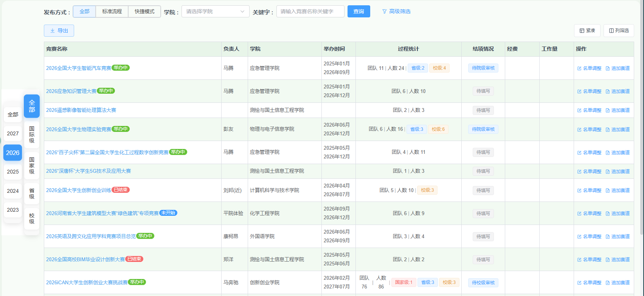Select year 2026 tab
Image resolution: width=644 pixels, height=296 pixels.
13,153
